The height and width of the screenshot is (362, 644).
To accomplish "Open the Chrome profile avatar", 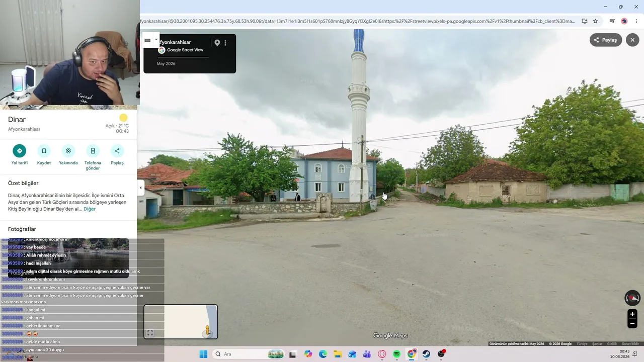I will [624, 21].
